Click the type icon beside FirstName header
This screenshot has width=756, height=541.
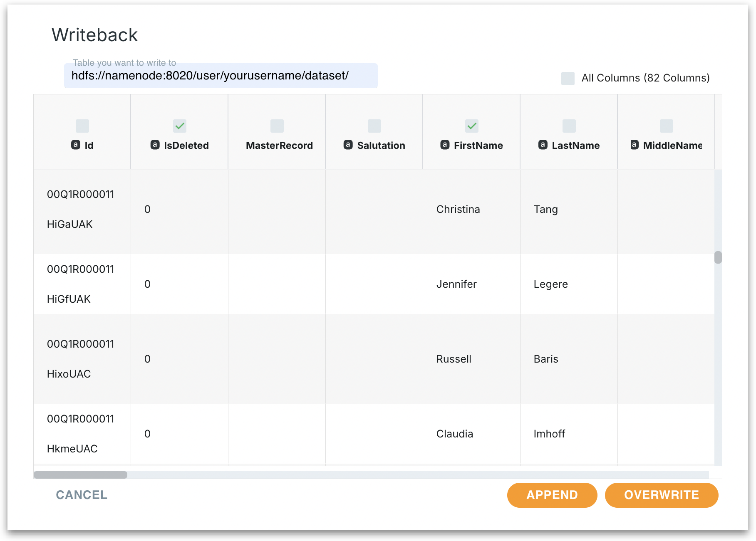(445, 145)
